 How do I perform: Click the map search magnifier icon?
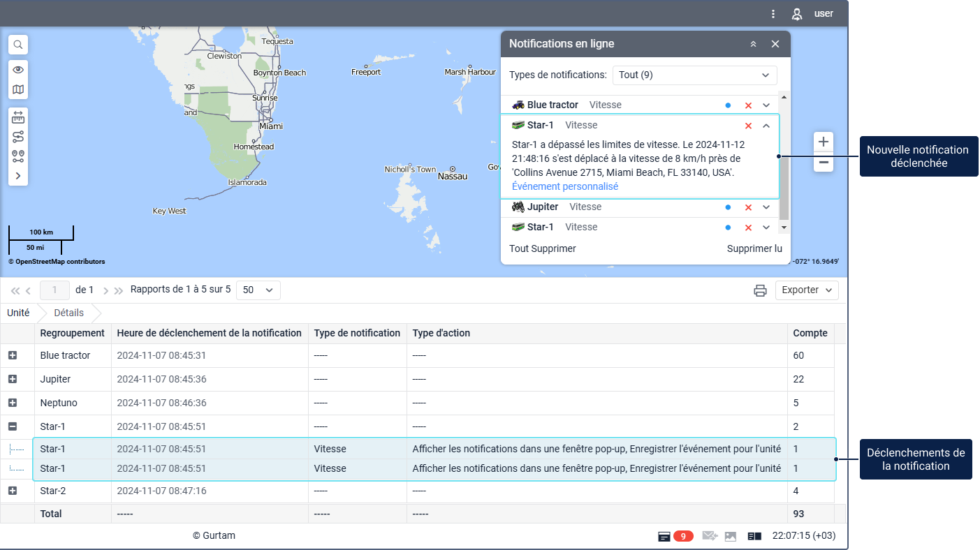tap(18, 45)
